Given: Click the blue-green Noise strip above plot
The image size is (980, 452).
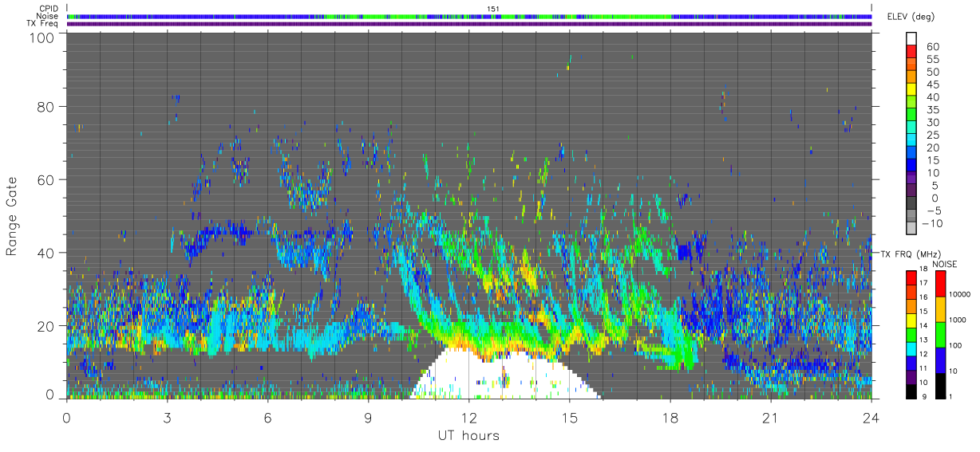Looking at the screenshot, I should point(469,16).
